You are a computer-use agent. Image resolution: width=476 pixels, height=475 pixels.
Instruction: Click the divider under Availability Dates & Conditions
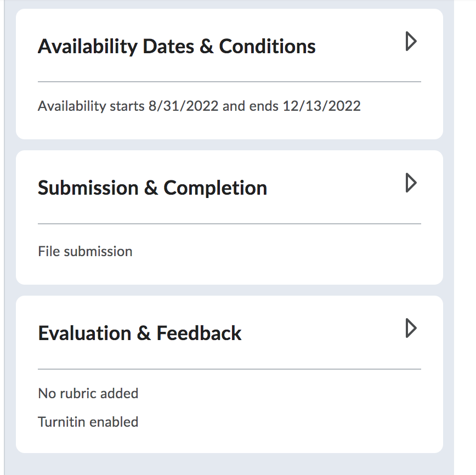pos(229,82)
